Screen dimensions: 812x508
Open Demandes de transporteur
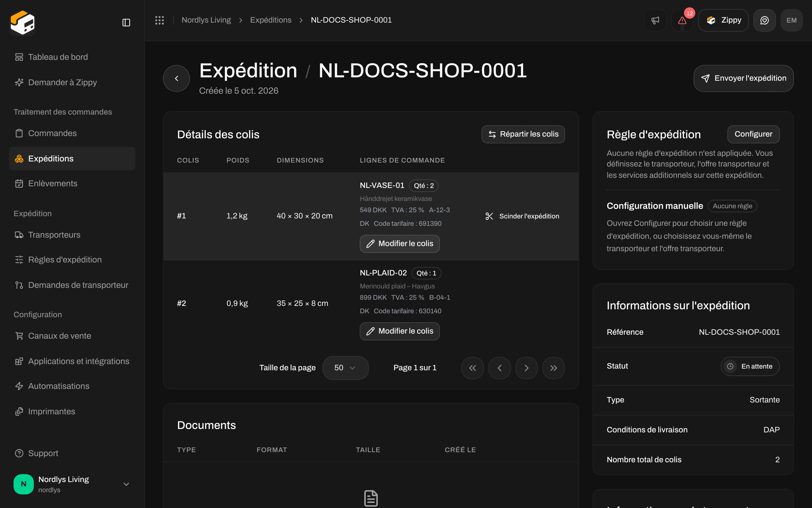[72, 285]
